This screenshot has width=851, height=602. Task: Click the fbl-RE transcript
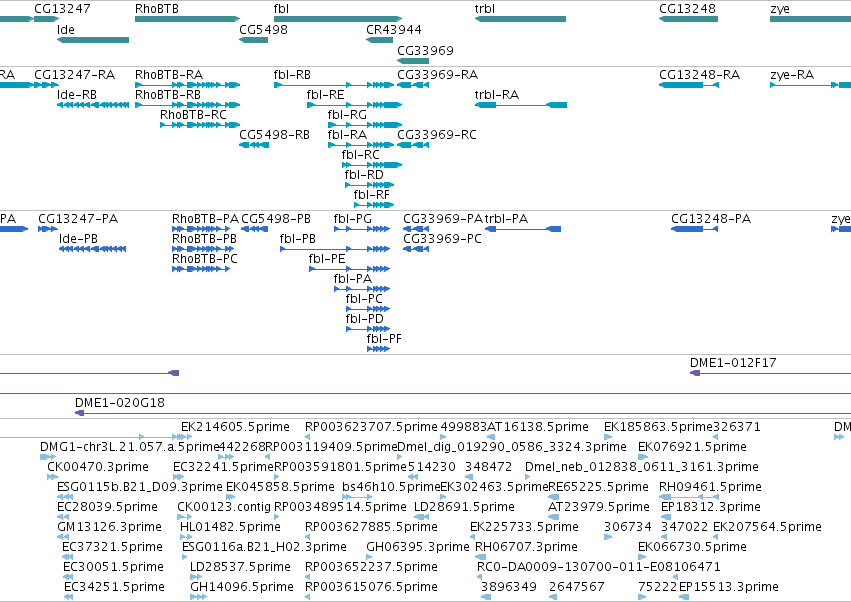click(x=354, y=105)
